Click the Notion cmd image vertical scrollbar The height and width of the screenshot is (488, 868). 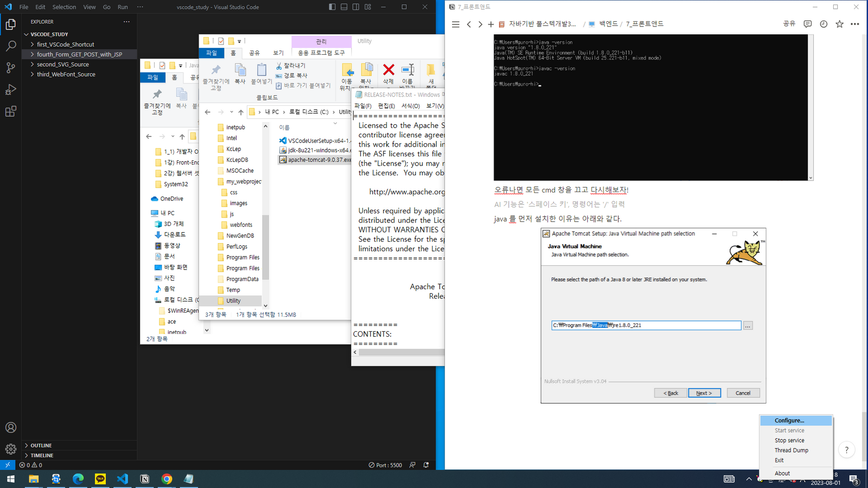click(x=810, y=107)
